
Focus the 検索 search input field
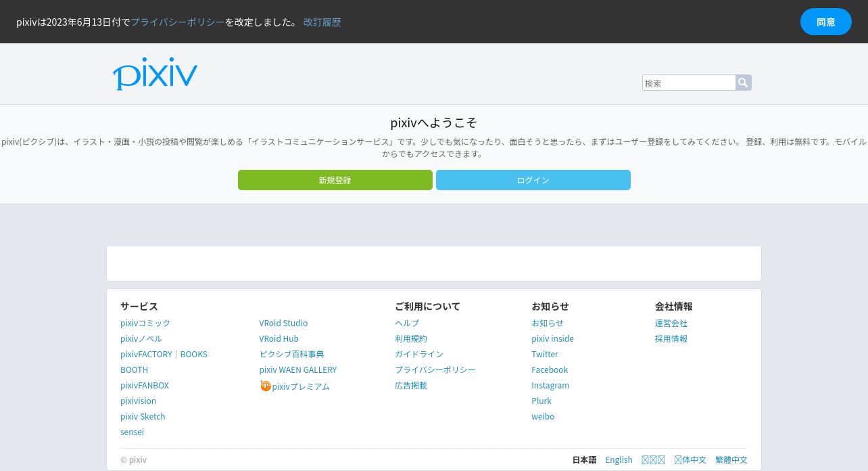(689, 83)
